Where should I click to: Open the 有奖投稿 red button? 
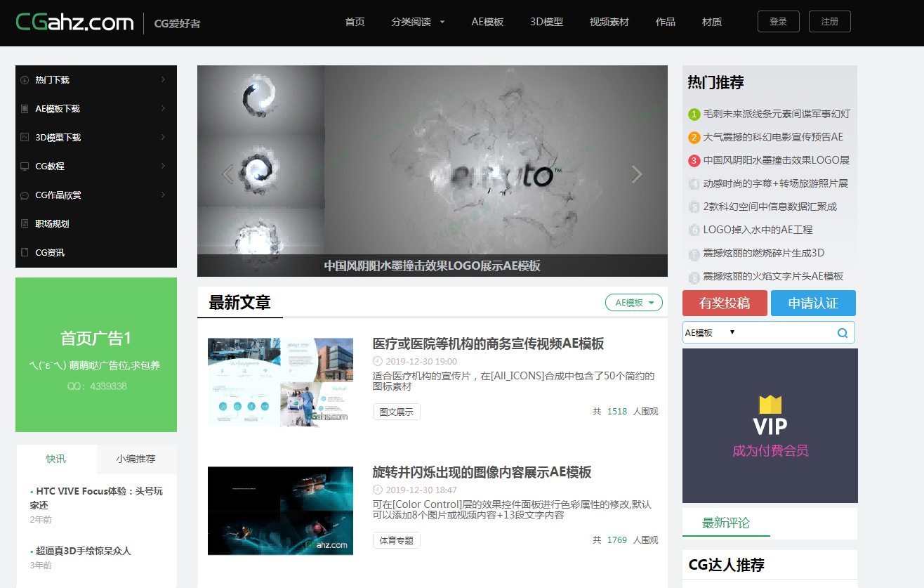[725, 303]
